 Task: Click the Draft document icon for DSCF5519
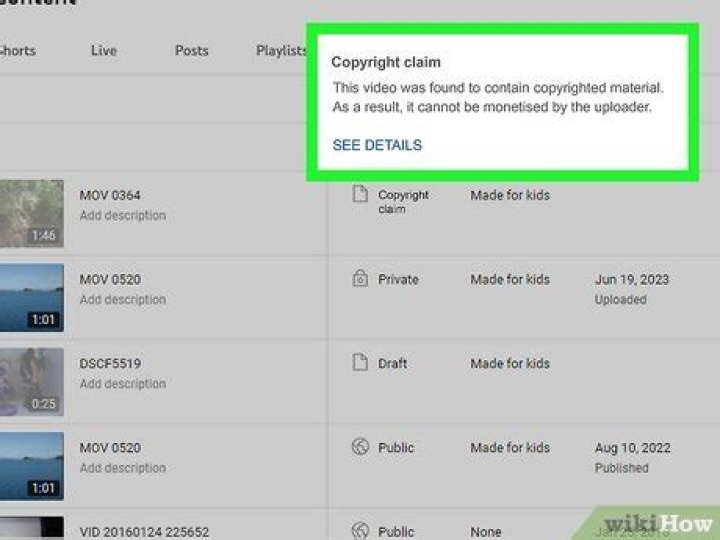[x=360, y=364]
